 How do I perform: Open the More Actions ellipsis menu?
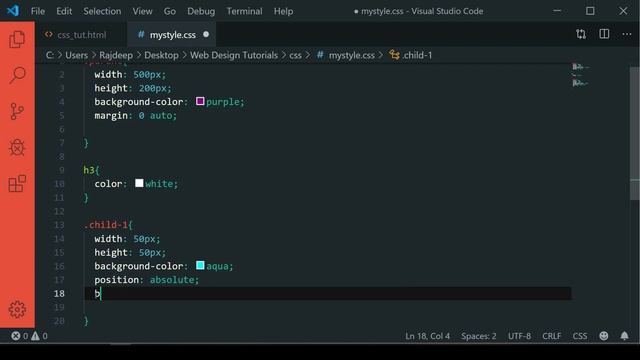pos(627,34)
